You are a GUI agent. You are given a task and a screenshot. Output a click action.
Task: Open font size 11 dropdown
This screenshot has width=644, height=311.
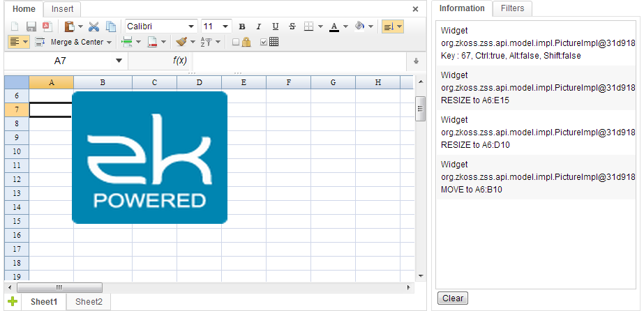225,26
